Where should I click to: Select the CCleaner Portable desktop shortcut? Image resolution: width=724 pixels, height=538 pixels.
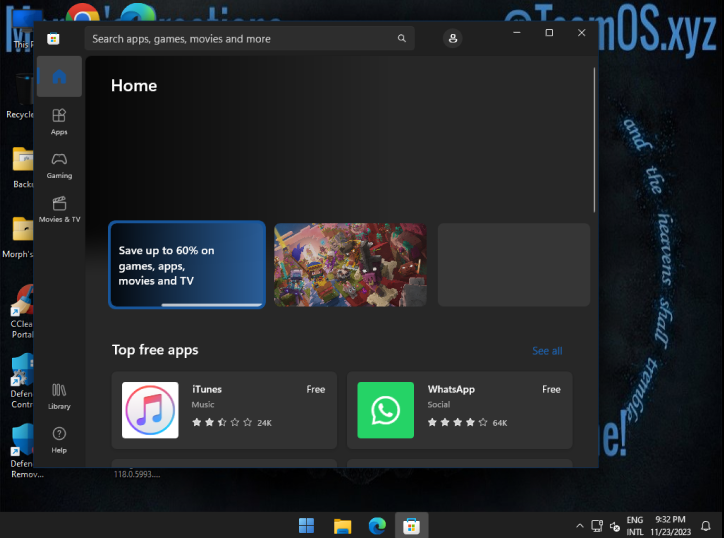(21, 312)
